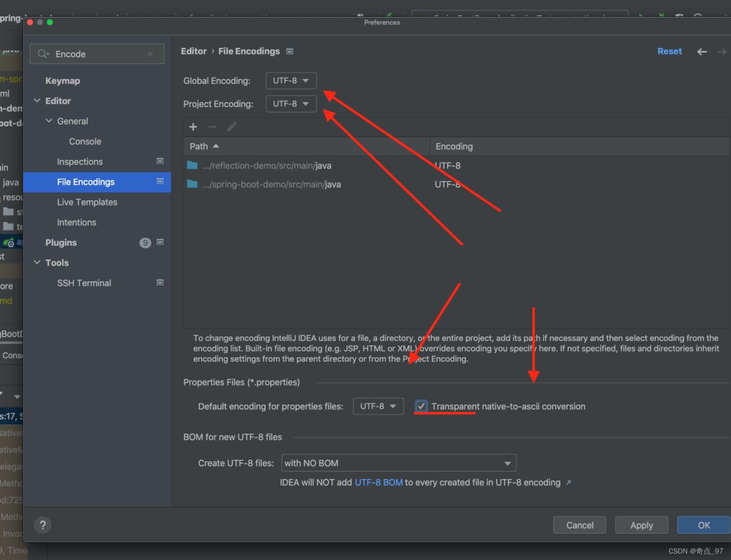Click the back navigation arrow icon
Screen dimensions: 731x560
coord(702,52)
